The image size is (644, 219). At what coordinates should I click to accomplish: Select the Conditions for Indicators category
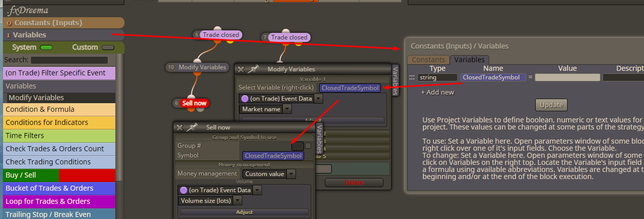(59, 122)
